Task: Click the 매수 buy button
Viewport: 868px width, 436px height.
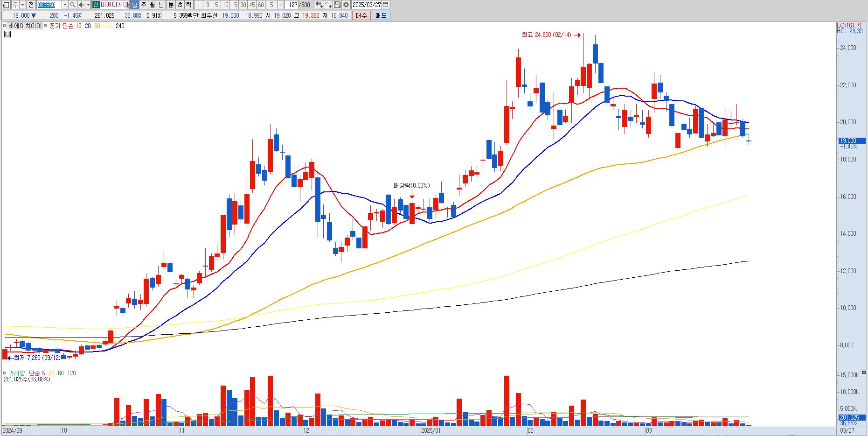Action: point(361,15)
